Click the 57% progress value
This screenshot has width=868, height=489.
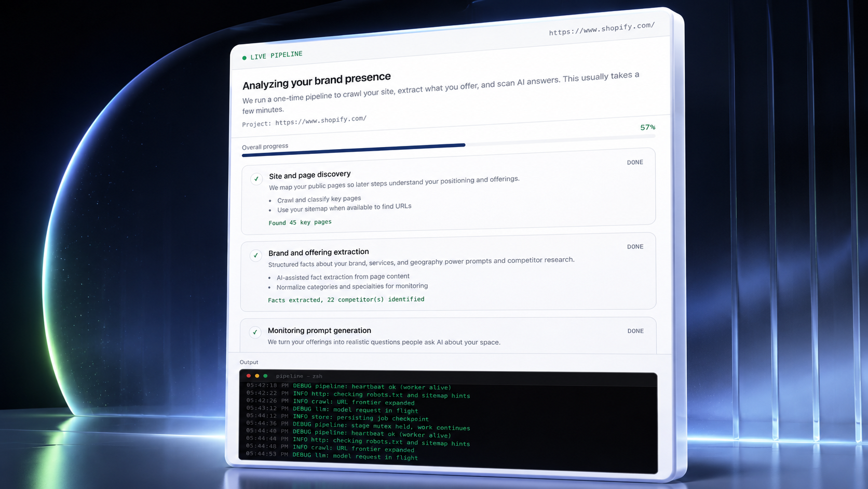tap(647, 127)
